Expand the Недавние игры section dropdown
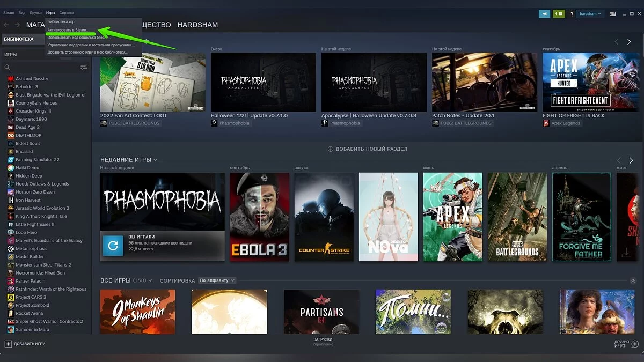 coord(156,160)
